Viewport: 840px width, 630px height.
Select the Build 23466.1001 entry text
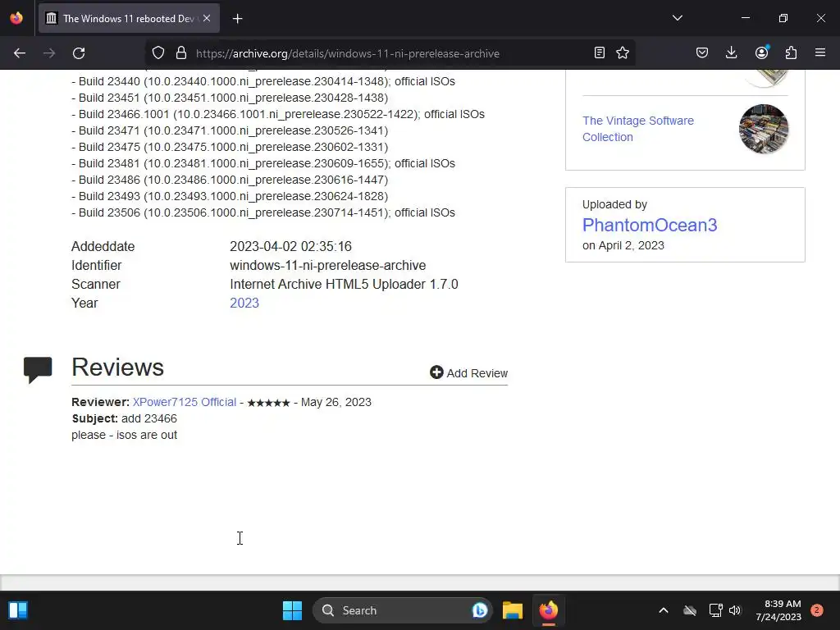coord(277,114)
